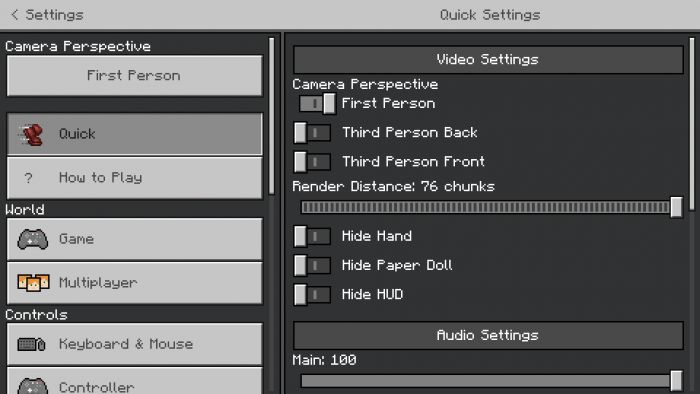Select the Keyboard & Mouse settings tab
The image size is (700, 394).
134,344
